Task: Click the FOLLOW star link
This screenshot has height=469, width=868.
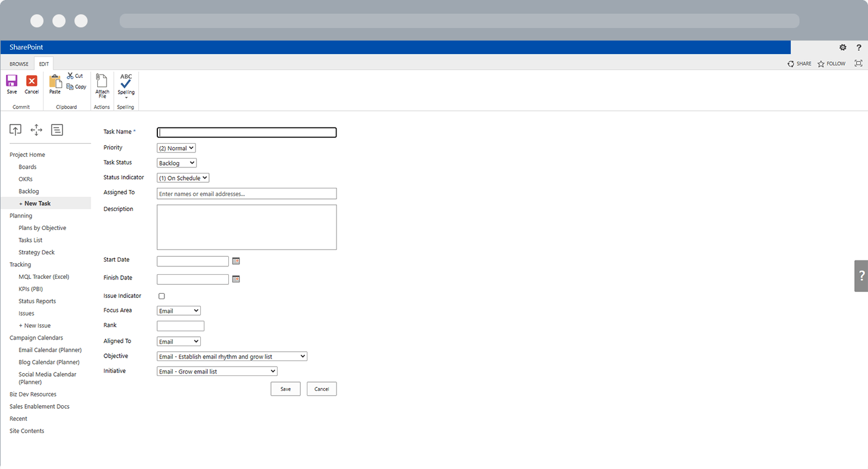Action: point(831,63)
